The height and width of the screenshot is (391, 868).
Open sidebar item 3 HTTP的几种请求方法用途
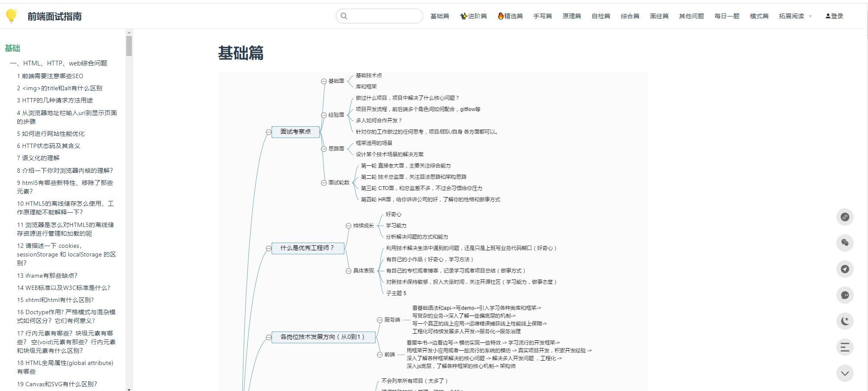pyautogui.click(x=55, y=100)
